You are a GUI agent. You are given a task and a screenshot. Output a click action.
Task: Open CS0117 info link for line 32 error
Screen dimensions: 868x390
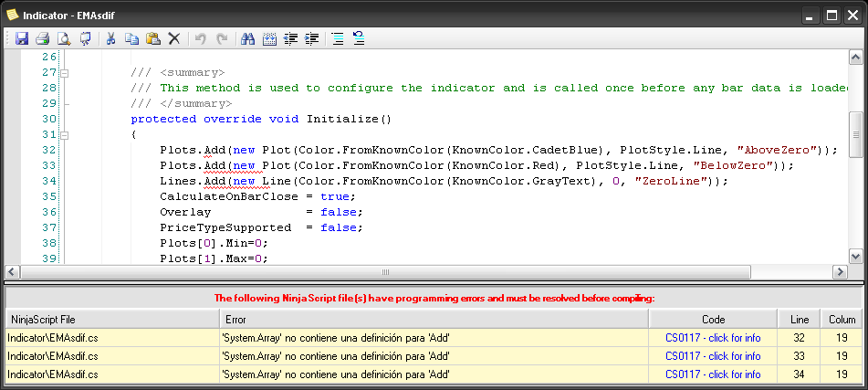[x=712, y=339]
